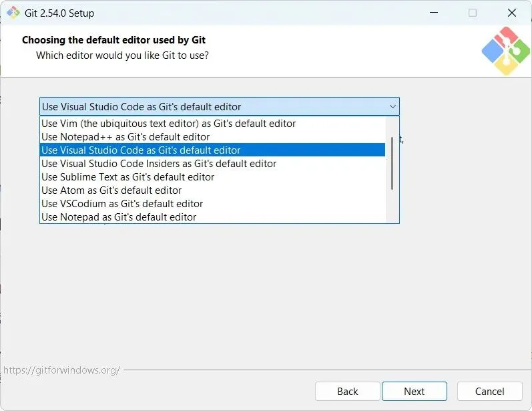Select Notepad as Git's default editor

[212, 217]
